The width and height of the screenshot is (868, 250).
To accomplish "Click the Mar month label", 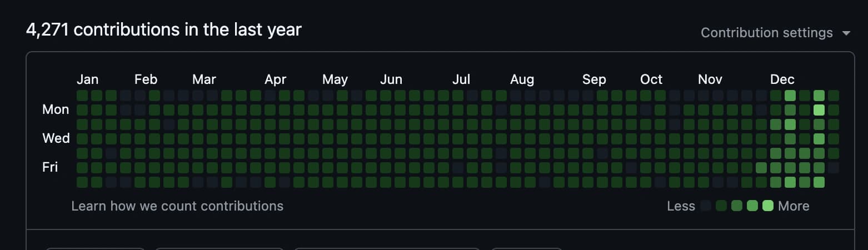I will coord(204,79).
